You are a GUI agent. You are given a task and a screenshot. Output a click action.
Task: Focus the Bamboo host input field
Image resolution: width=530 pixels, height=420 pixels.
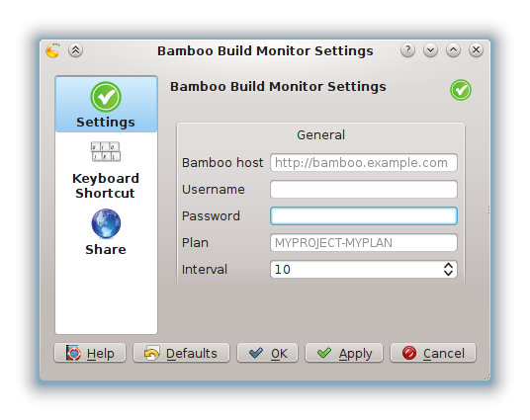pos(364,162)
